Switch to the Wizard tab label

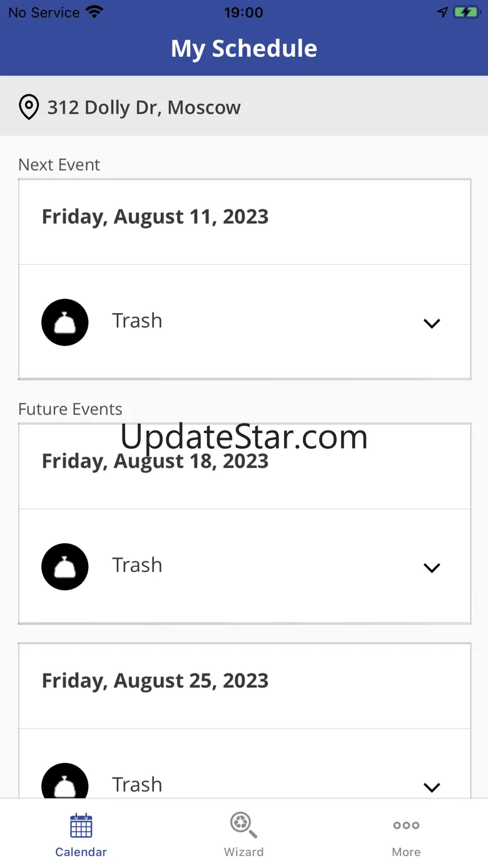[x=243, y=852]
